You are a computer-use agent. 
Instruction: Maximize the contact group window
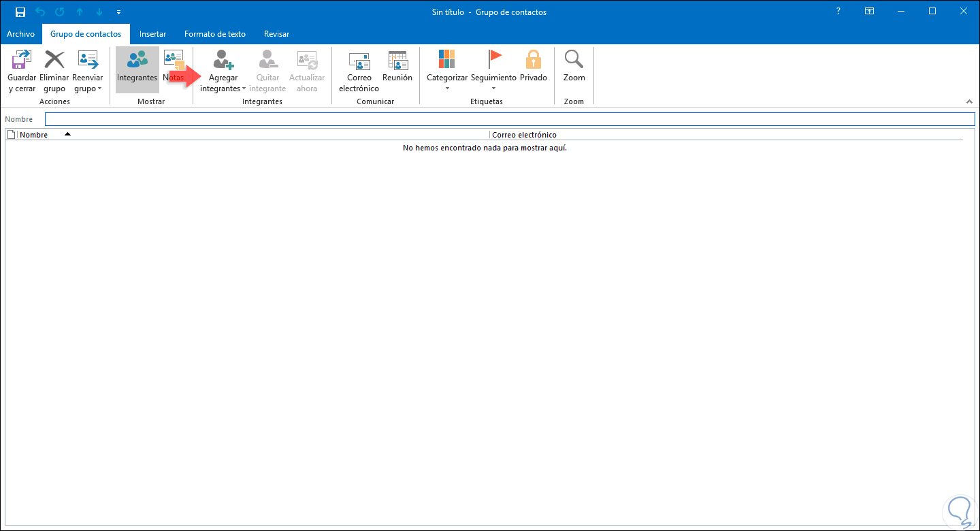point(932,12)
